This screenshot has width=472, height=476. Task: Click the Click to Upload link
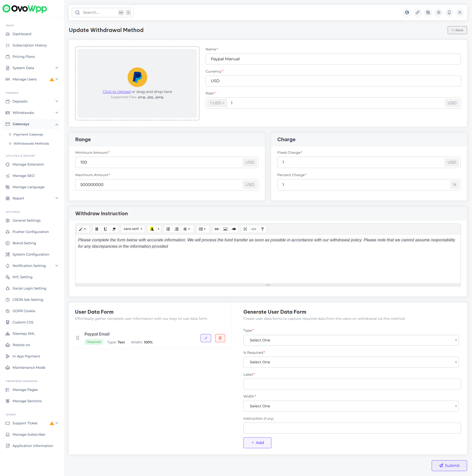[x=117, y=92]
